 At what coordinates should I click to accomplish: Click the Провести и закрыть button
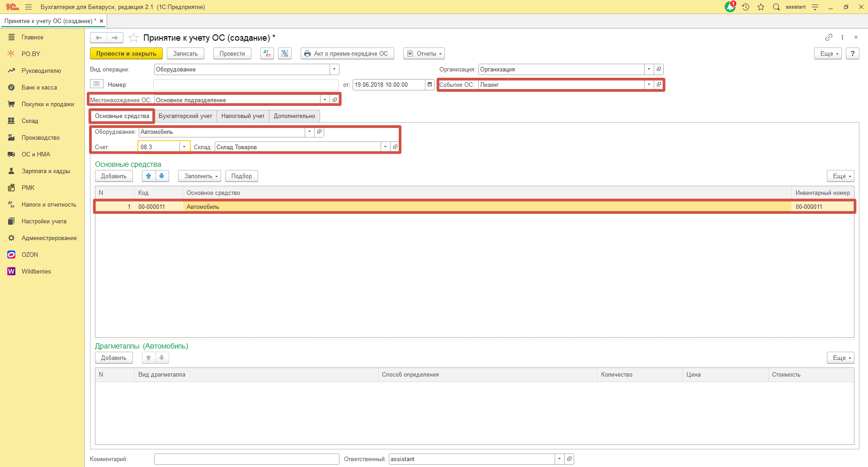click(126, 53)
